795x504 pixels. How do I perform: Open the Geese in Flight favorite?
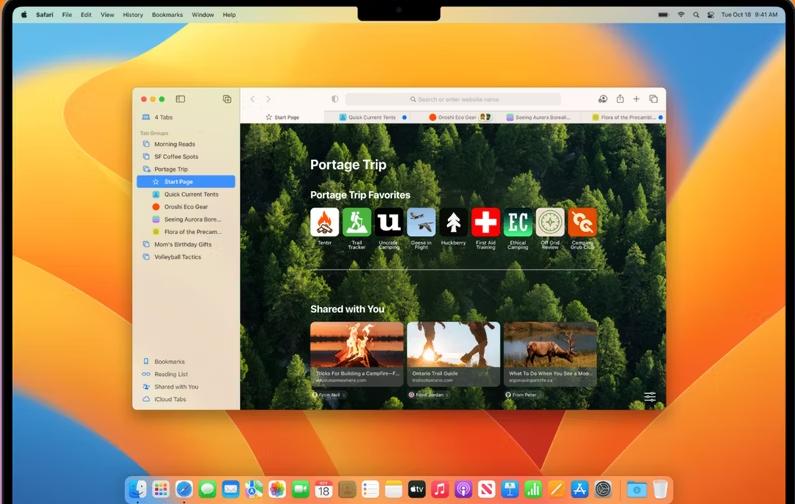(421, 222)
